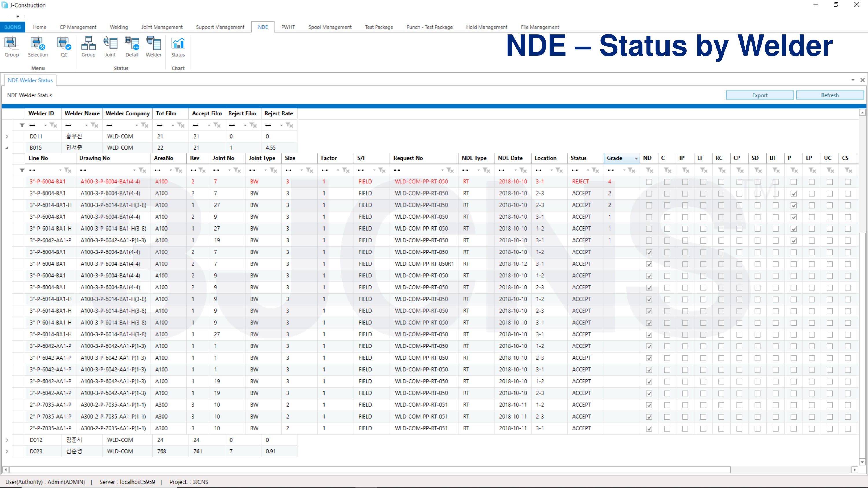Open the Group status icon in the ribbon
This screenshot has width=868, height=488.
point(88,47)
